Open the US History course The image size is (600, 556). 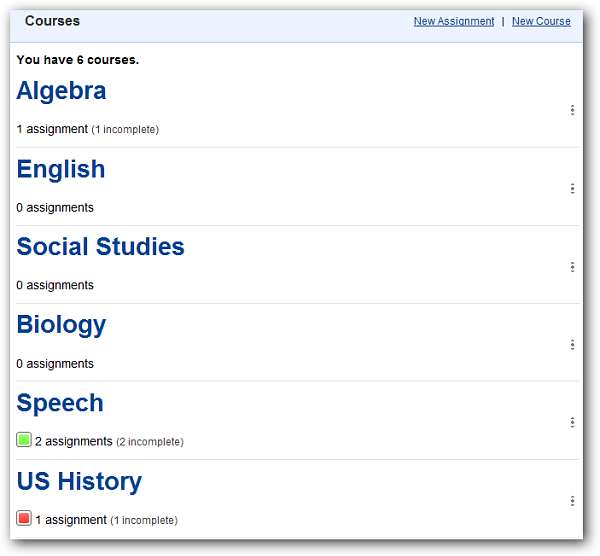pos(79,481)
